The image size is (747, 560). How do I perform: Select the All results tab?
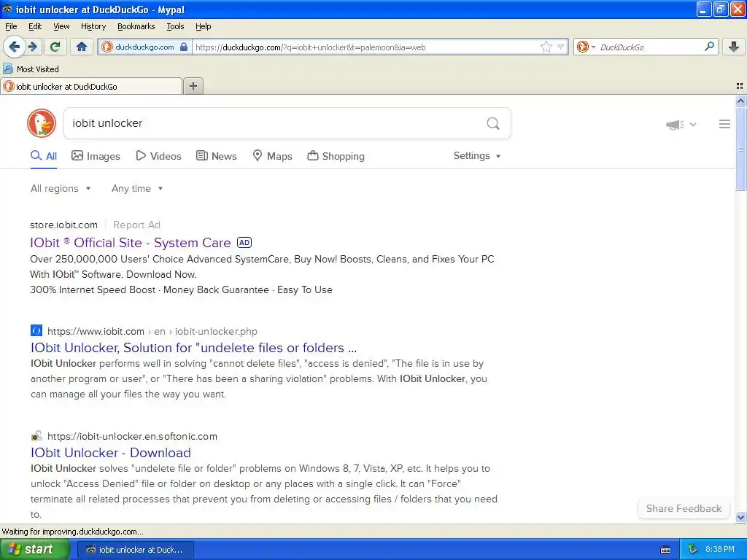pos(44,156)
